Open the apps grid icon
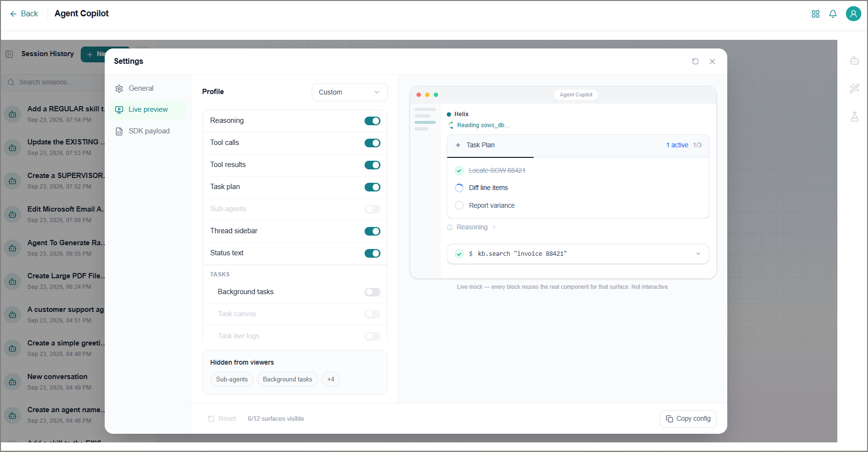This screenshot has width=868, height=452. point(816,14)
